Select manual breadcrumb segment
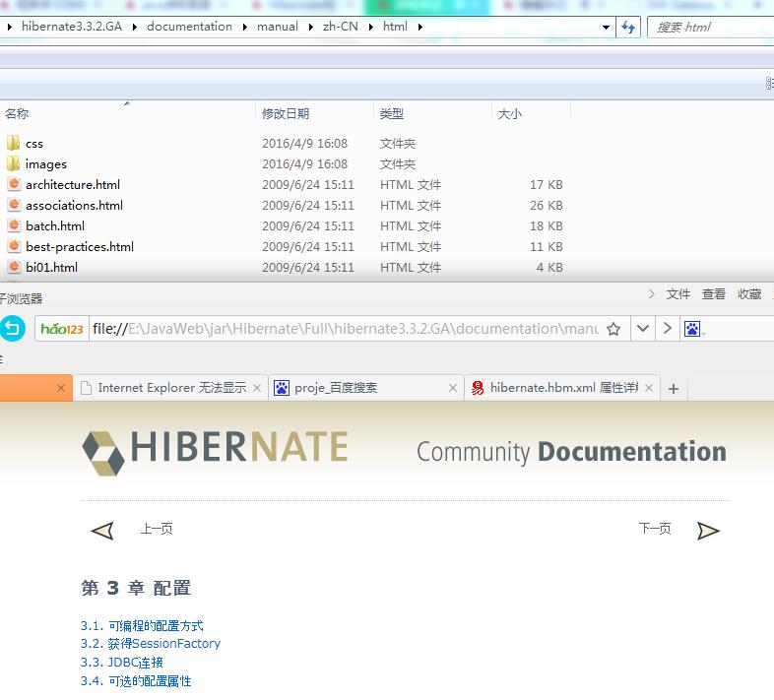The image size is (774, 700). click(x=278, y=27)
